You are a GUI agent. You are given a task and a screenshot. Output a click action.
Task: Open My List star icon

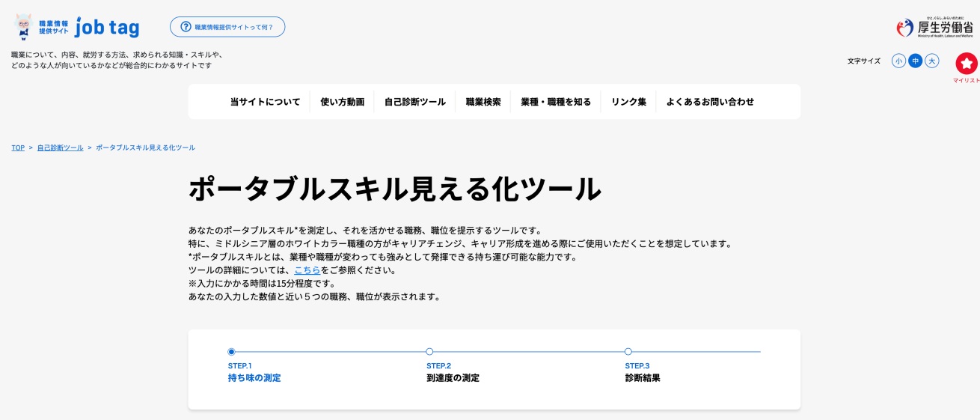point(966,64)
